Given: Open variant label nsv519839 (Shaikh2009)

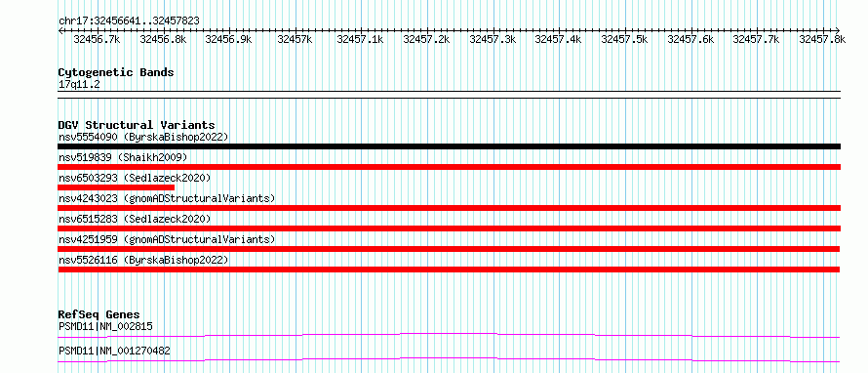Looking at the screenshot, I should click(123, 157).
